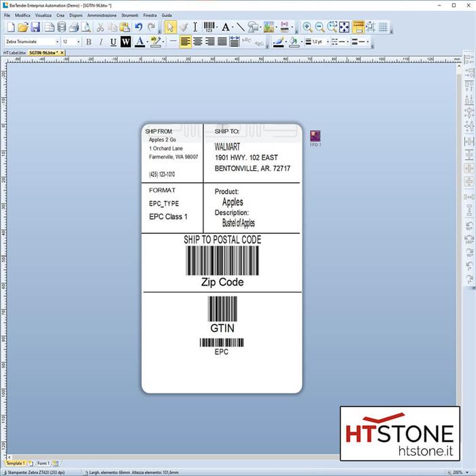Viewport: 476px width, 476px height.
Task: Zoom in with the magnifier plus icon
Action: click(307, 27)
